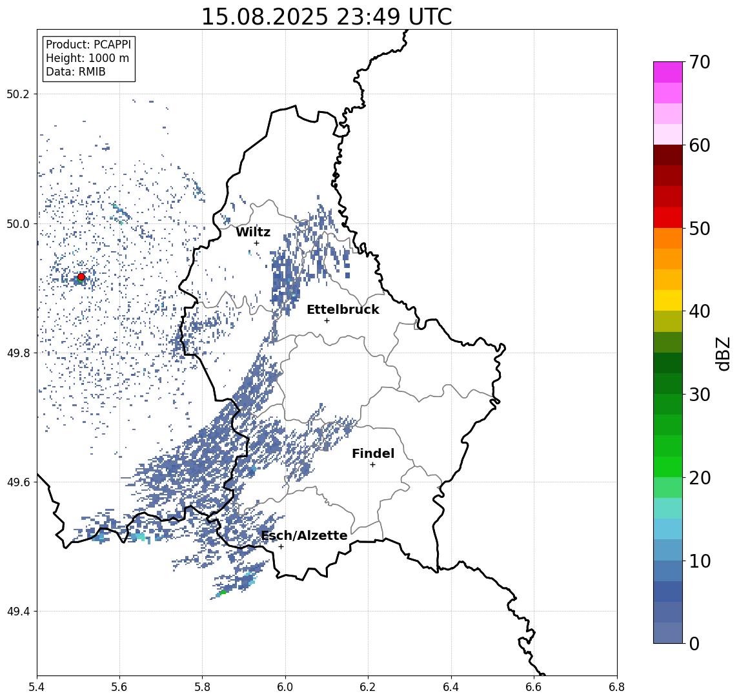Click the colorbar tick label '60'
739x700 pixels.
[x=700, y=145]
